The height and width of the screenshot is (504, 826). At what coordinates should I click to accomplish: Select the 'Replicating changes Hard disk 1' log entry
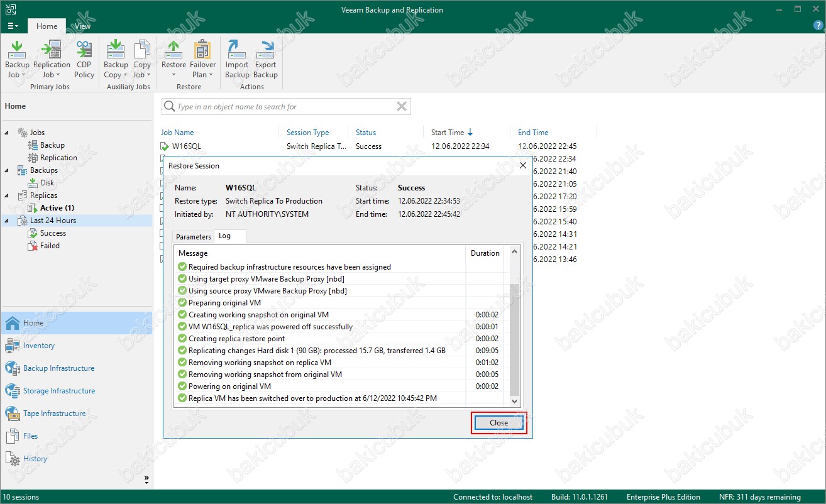pyautogui.click(x=339, y=351)
